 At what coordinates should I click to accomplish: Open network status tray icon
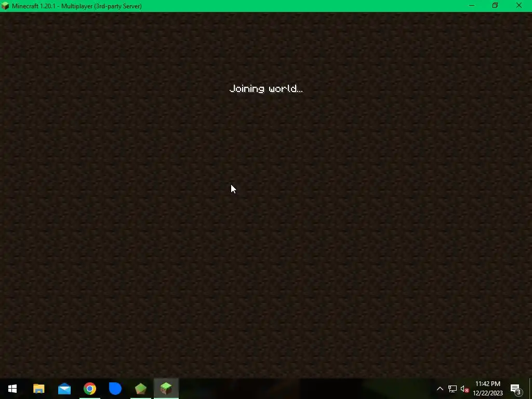tap(453, 389)
